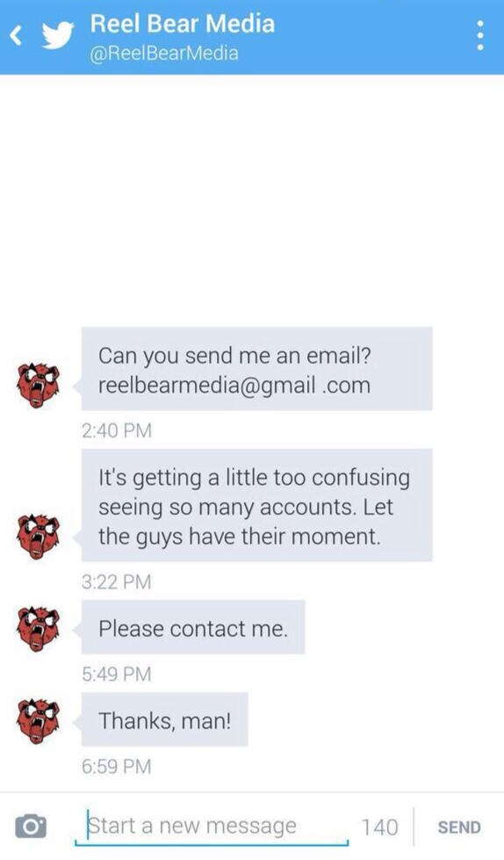504x860 pixels.
Task: Tap the 6:59 PM timestamp
Action: tap(116, 766)
